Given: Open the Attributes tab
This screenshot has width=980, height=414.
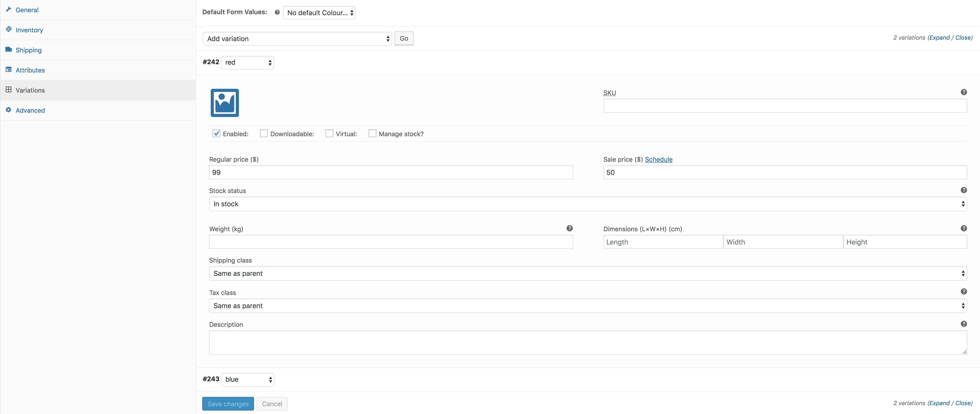Looking at the screenshot, I should (x=30, y=70).
